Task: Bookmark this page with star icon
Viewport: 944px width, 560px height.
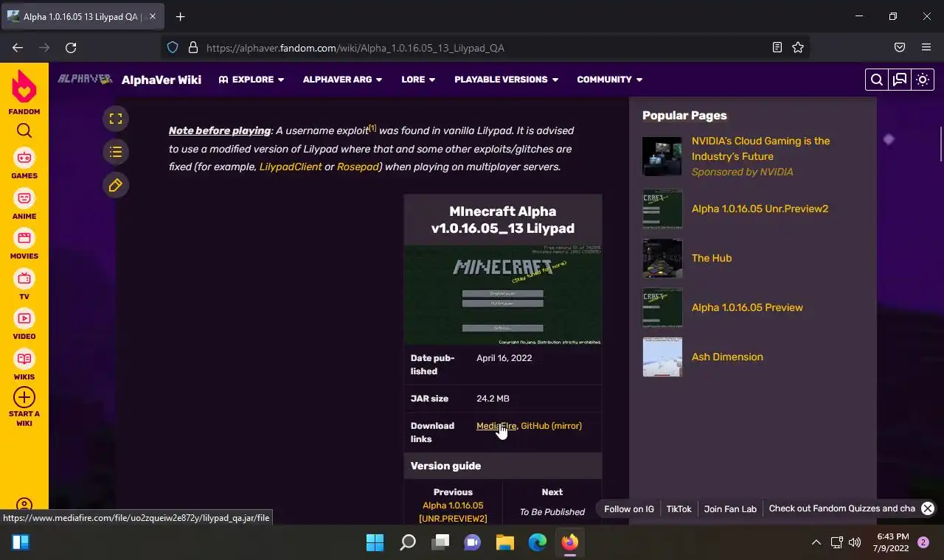Action: 798,47
